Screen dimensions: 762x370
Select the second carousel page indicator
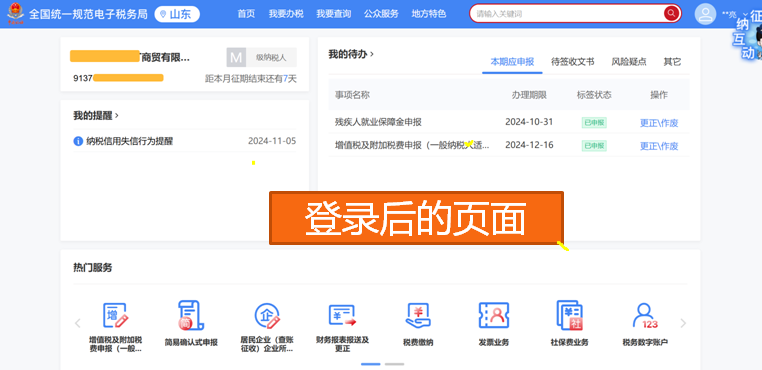(394, 364)
